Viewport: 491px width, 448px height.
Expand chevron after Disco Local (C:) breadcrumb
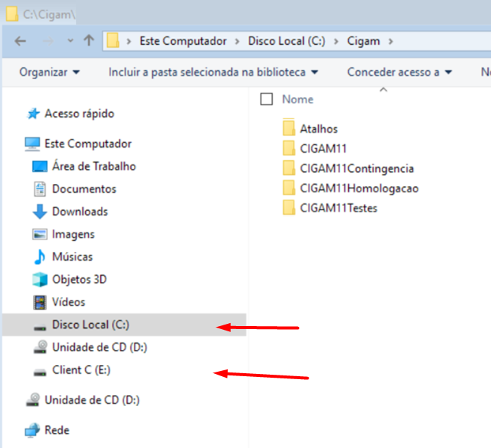pos(336,41)
